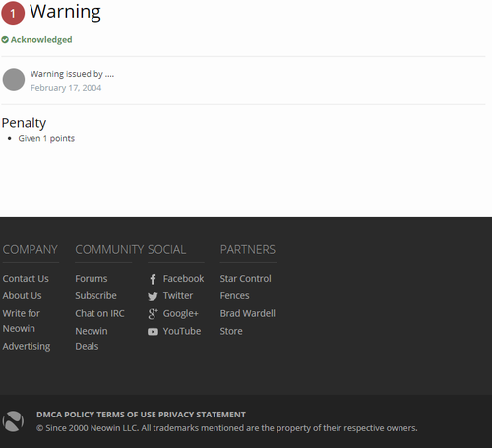Image resolution: width=492 pixels, height=448 pixels.
Task: Open the Terms of Use link
Action: (x=127, y=415)
